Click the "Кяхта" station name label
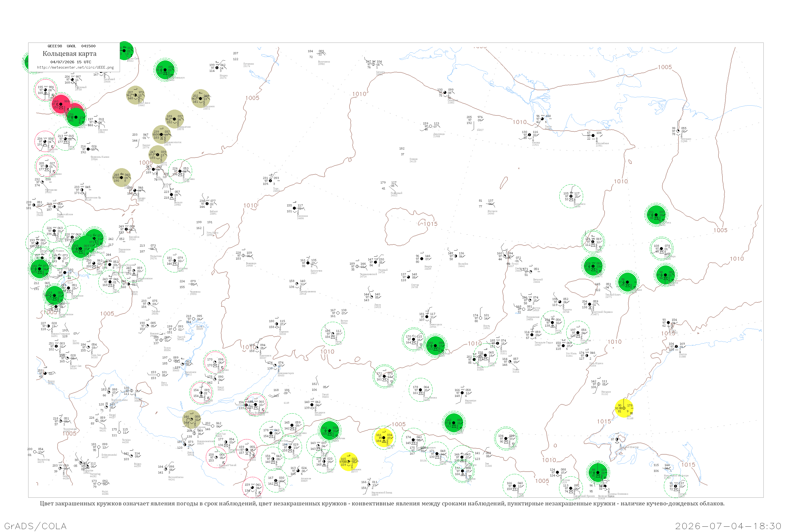Screen dimensions: 798x532 [x=191, y=453]
